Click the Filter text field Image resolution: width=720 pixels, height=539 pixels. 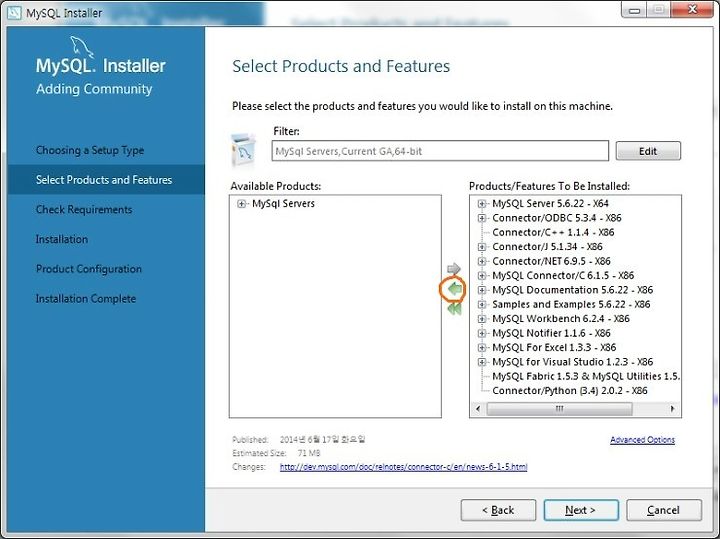(x=440, y=151)
